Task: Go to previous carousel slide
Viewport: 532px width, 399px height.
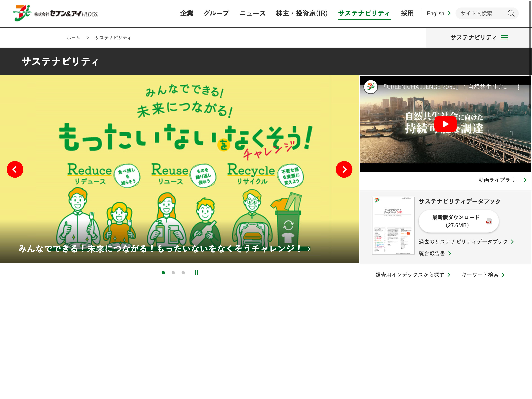Action: 15,169
